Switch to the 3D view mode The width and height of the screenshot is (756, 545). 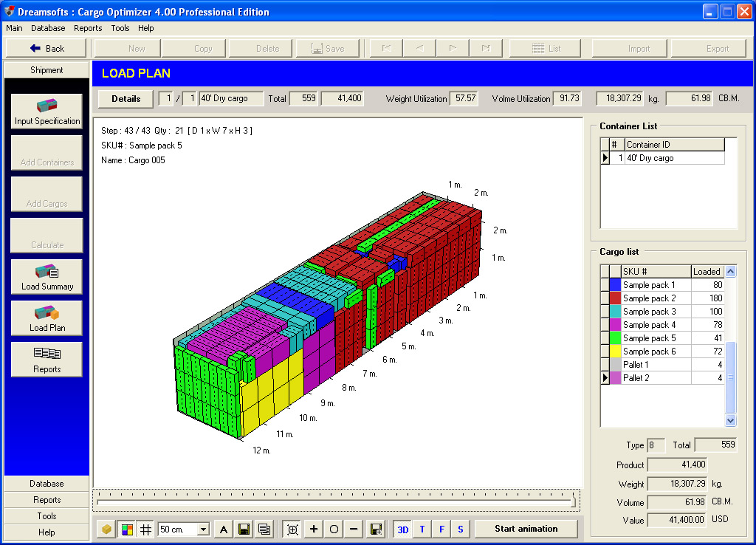403,529
